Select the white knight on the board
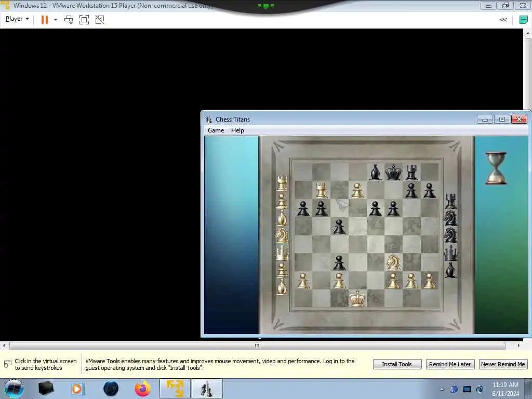Screen dimensions: 532x399 click(394, 262)
